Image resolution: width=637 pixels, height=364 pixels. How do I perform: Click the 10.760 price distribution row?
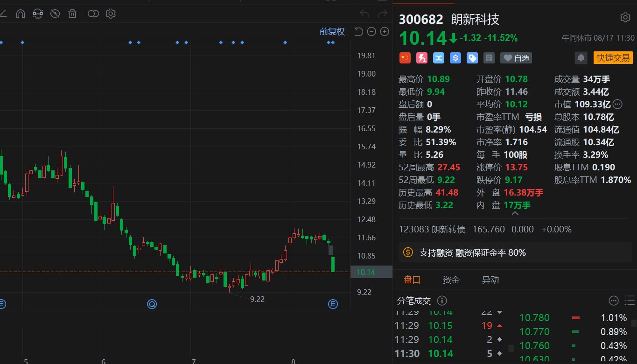coord(574,346)
